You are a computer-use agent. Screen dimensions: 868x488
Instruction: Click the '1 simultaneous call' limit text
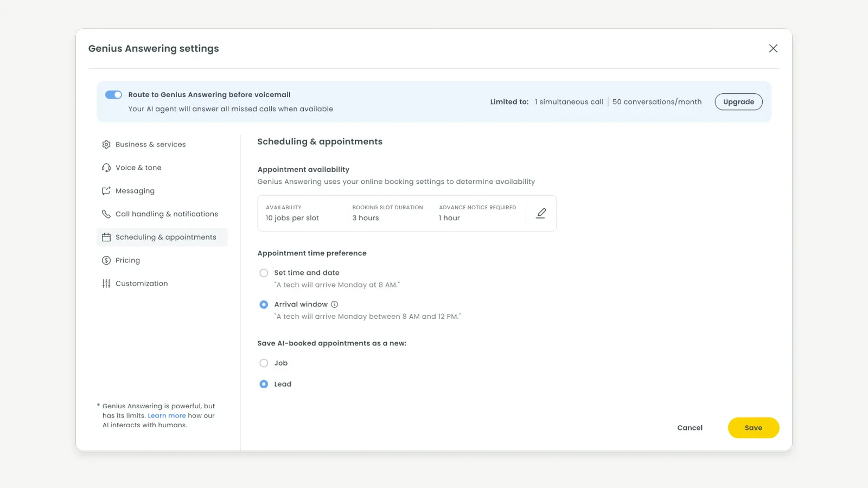569,102
